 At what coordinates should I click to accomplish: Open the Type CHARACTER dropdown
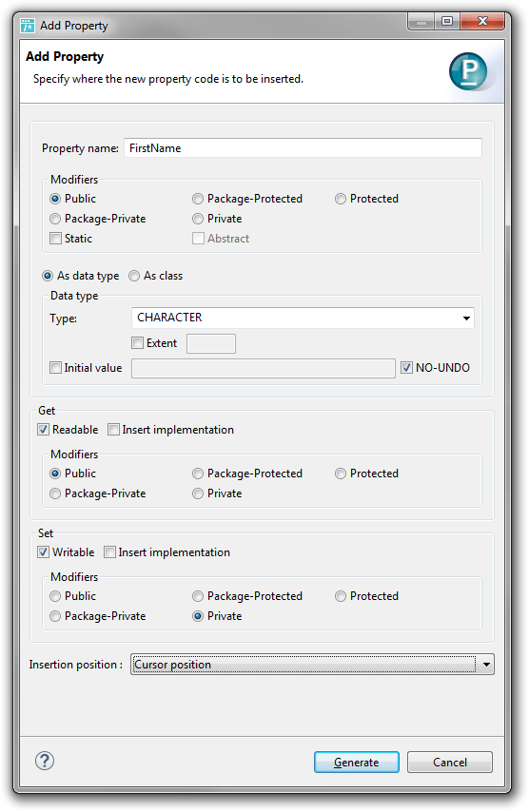pyautogui.click(x=304, y=318)
